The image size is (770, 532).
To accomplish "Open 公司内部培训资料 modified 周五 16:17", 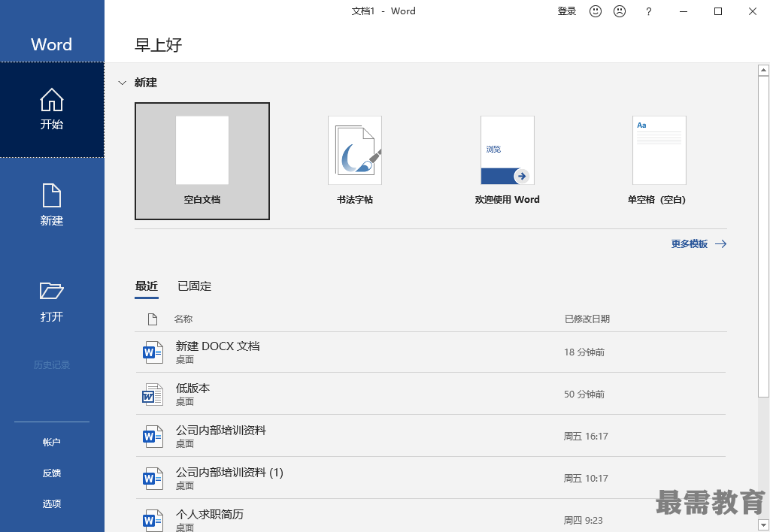I will click(x=431, y=437).
